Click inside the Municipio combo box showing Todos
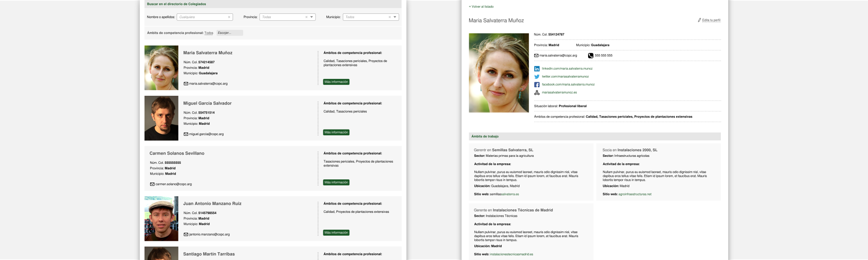This screenshot has width=868, height=260. click(x=371, y=17)
